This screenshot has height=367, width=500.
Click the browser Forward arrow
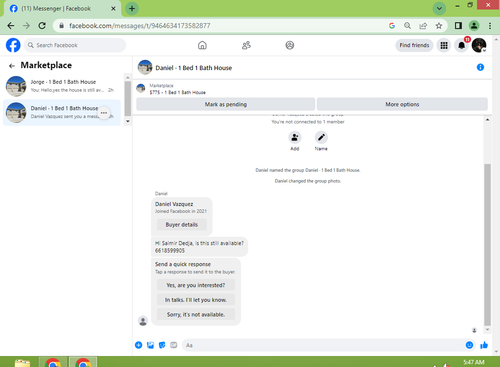26,26
